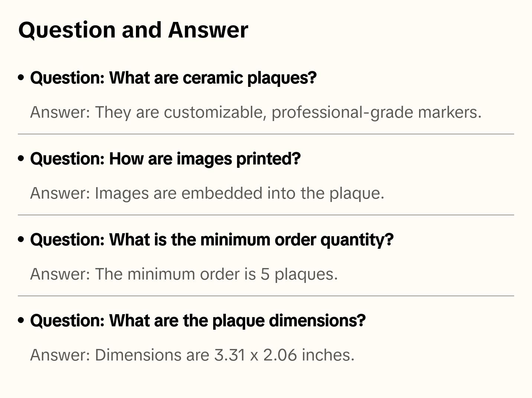This screenshot has width=532, height=398.
Task: Click the divider line below the embedded images answer
Action: 266,215
